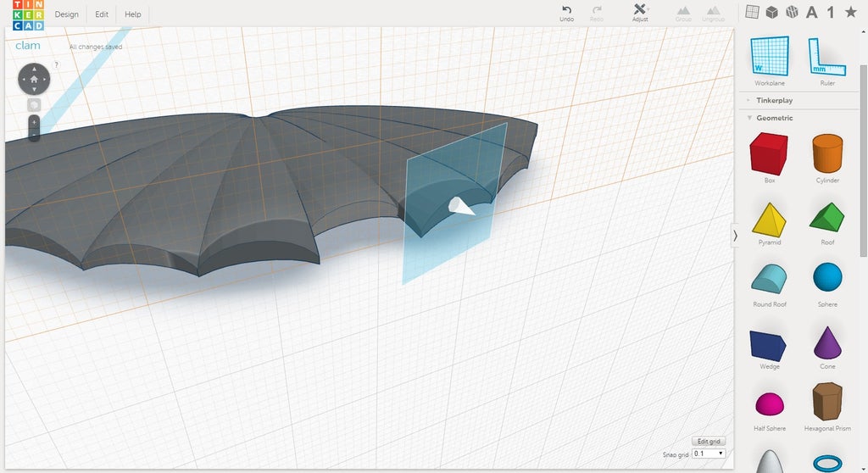The width and height of the screenshot is (868, 473).
Task: Show the grid view shapes icon
Action: point(752,12)
